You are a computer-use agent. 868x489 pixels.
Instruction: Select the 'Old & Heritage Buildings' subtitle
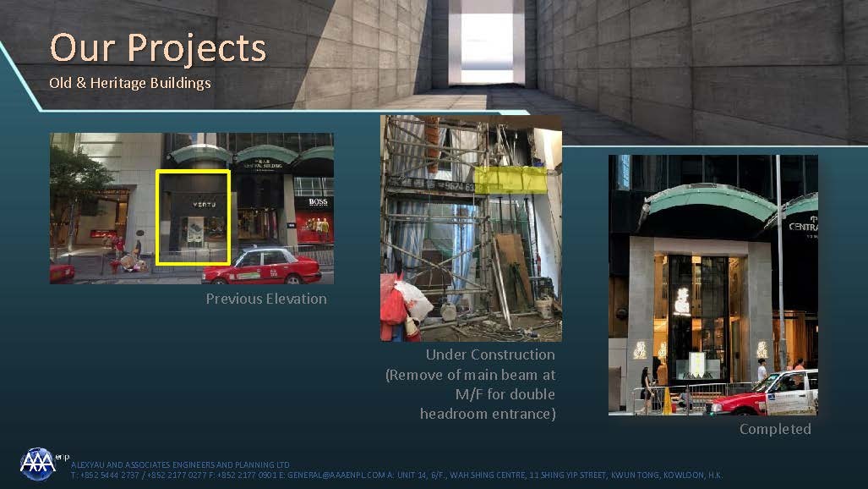click(129, 83)
